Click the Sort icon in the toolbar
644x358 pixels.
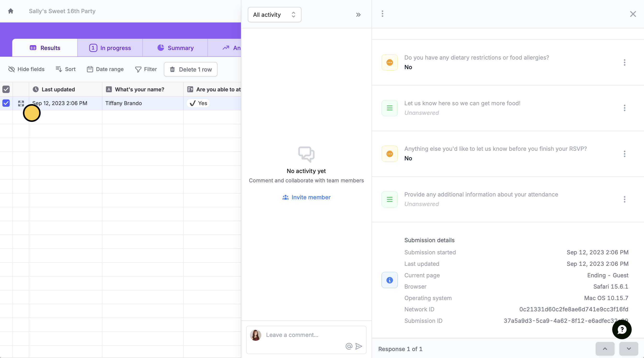[59, 69]
